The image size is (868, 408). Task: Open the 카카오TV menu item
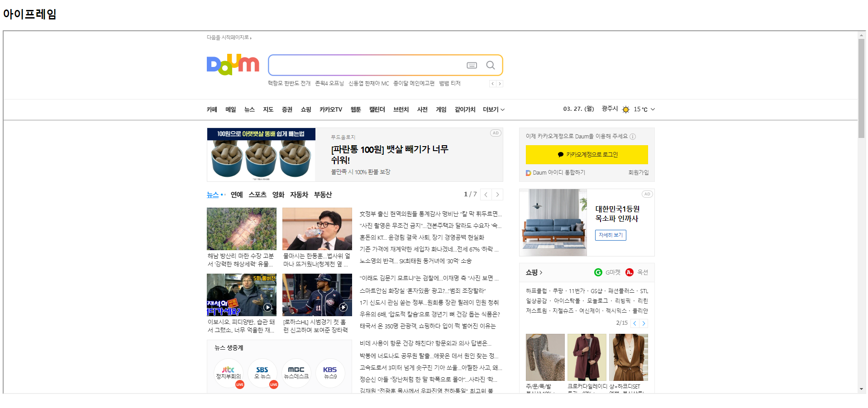click(x=331, y=109)
